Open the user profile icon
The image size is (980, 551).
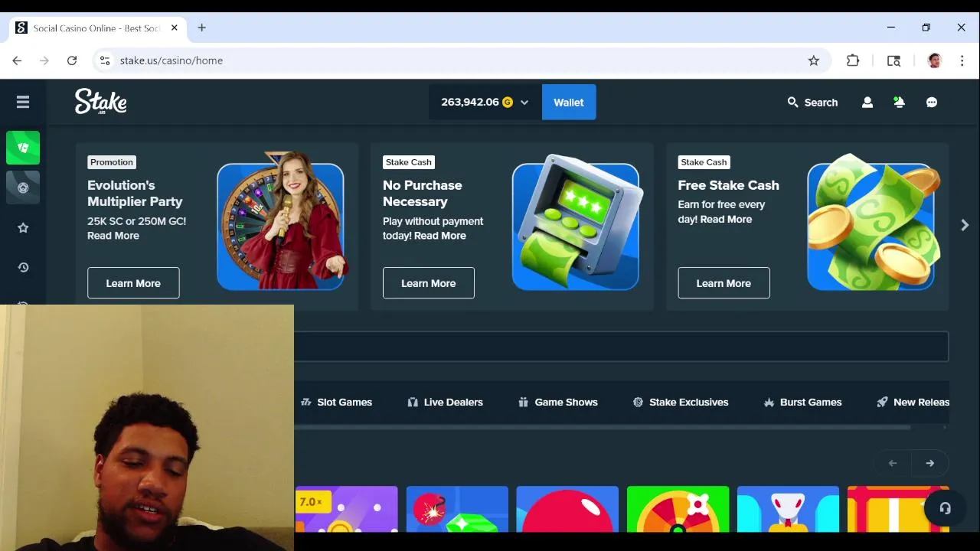point(867,102)
